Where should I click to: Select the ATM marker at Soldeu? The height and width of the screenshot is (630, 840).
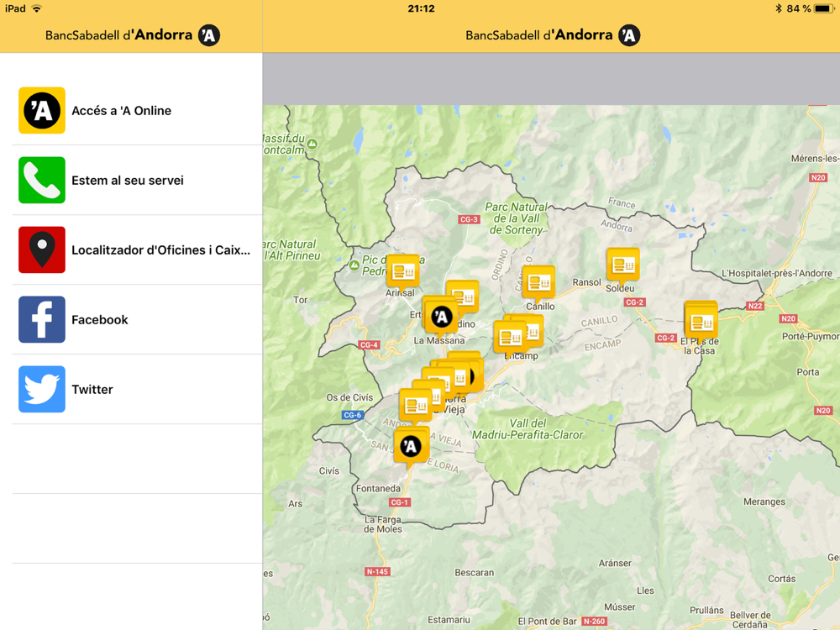click(622, 265)
